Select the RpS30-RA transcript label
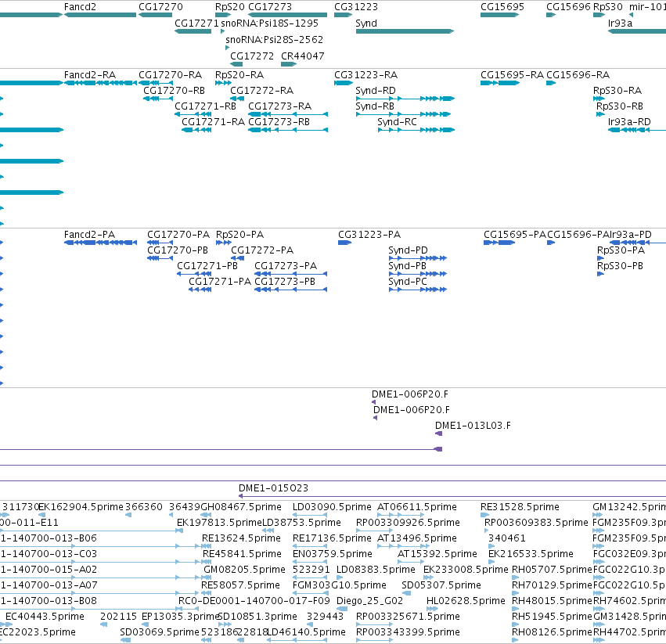666x644 pixels. pyautogui.click(x=617, y=91)
